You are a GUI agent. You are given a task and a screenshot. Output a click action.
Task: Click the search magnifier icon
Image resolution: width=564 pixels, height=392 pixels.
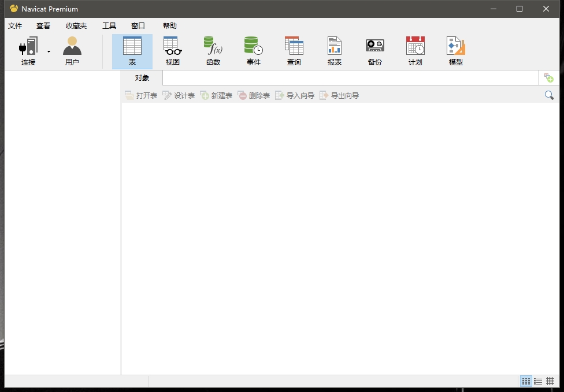pos(549,95)
